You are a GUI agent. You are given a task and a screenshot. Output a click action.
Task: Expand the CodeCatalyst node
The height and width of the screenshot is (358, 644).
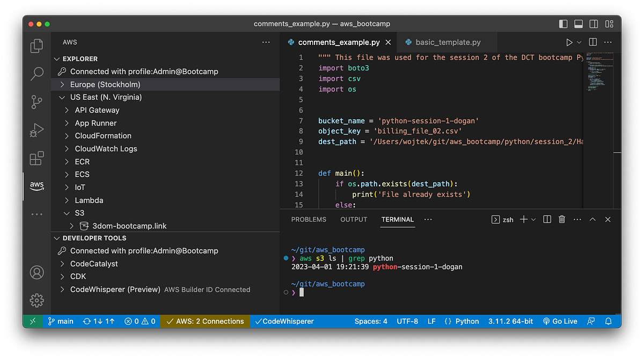[x=63, y=264]
